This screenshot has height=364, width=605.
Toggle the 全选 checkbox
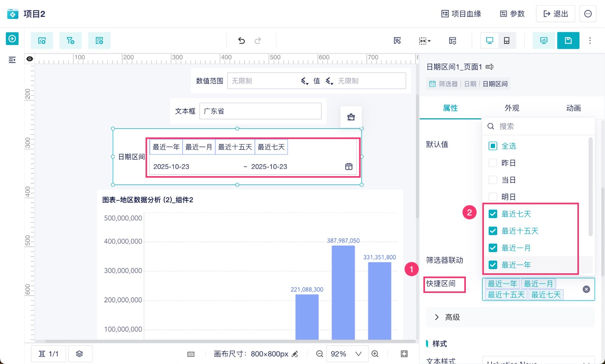493,146
